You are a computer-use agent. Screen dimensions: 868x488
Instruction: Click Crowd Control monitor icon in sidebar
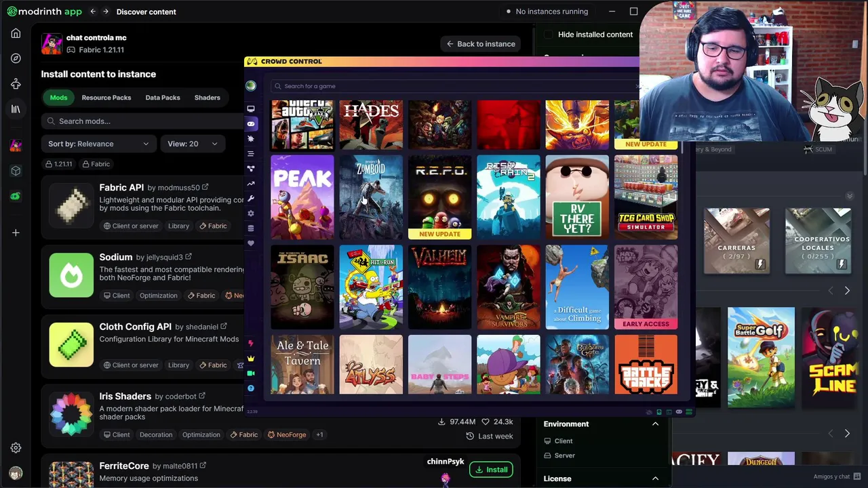(x=251, y=108)
